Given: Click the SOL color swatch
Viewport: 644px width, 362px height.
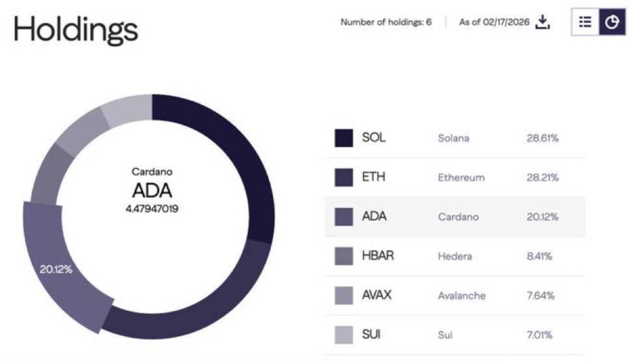Looking at the screenshot, I should point(344,138).
